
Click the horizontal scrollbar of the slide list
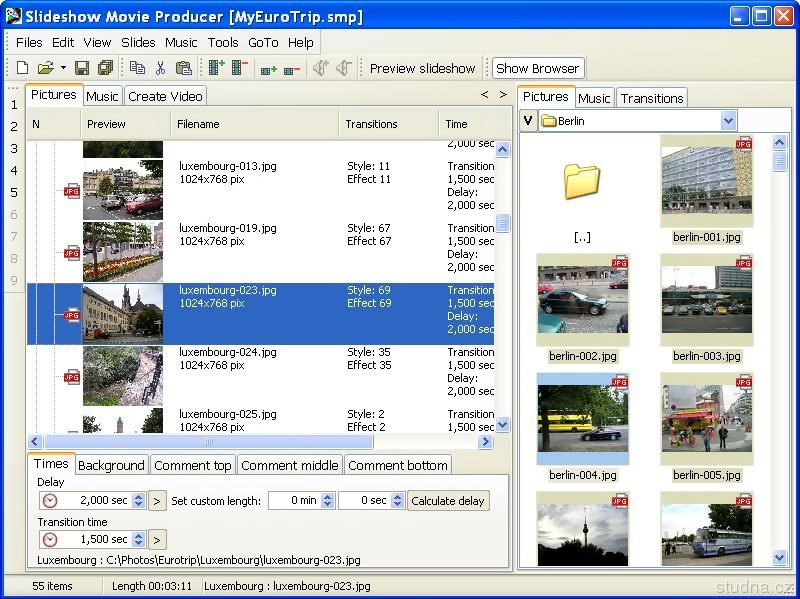pos(208,441)
